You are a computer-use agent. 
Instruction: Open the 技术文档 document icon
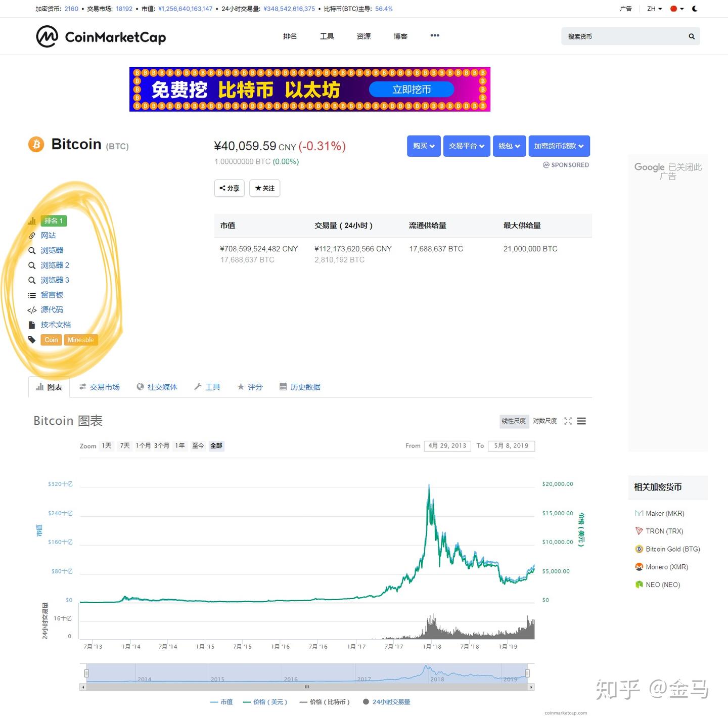tap(31, 325)
